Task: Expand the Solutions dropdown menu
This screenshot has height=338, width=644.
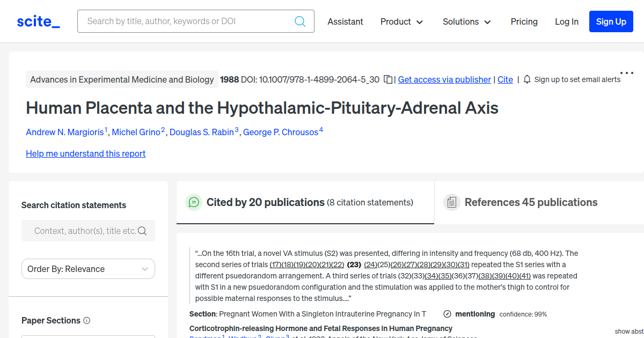Action: pyautogui.click(x=466, y=21)
